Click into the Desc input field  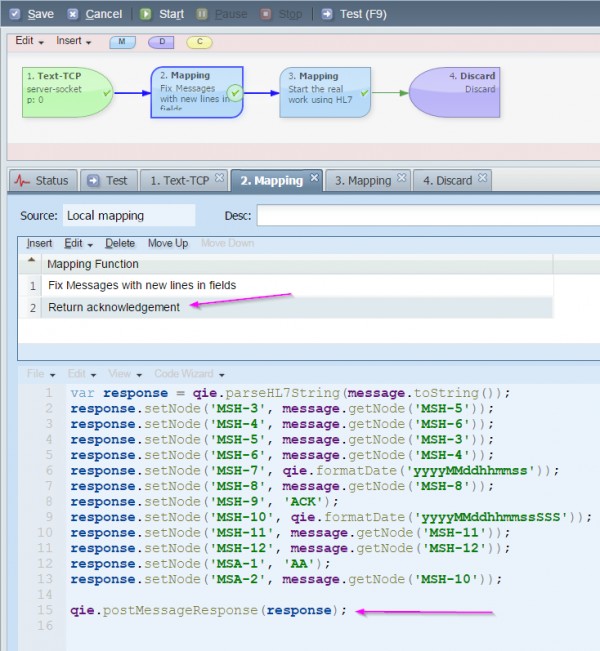[x=428, y=215]
